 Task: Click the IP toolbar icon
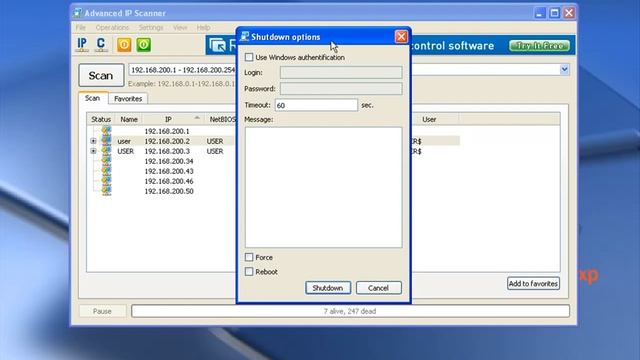point(82,44)
